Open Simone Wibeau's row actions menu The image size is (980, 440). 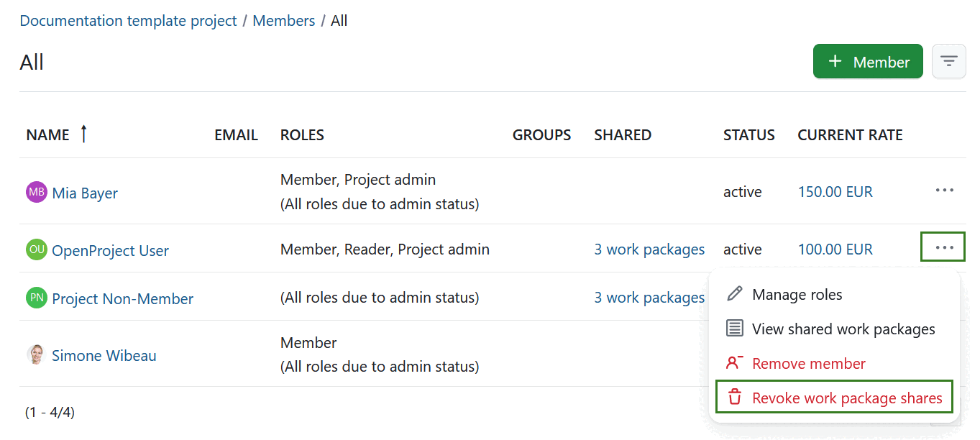coord(944,354)
